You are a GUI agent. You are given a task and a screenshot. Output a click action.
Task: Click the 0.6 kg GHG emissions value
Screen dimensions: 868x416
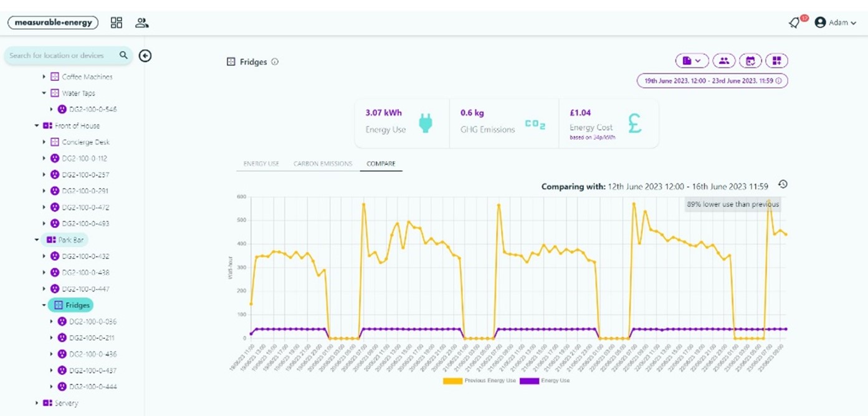(472, 113)
